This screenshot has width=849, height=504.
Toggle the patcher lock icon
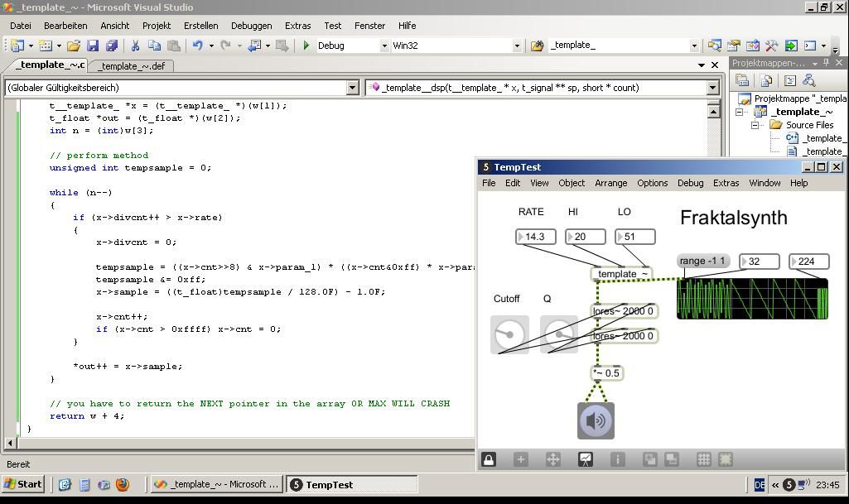click(489, 459)
